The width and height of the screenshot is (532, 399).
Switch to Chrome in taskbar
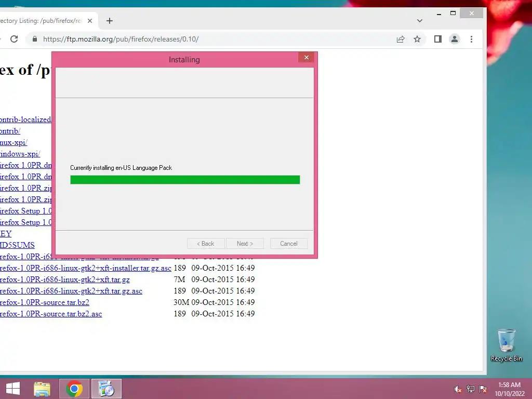click(74, 389)
